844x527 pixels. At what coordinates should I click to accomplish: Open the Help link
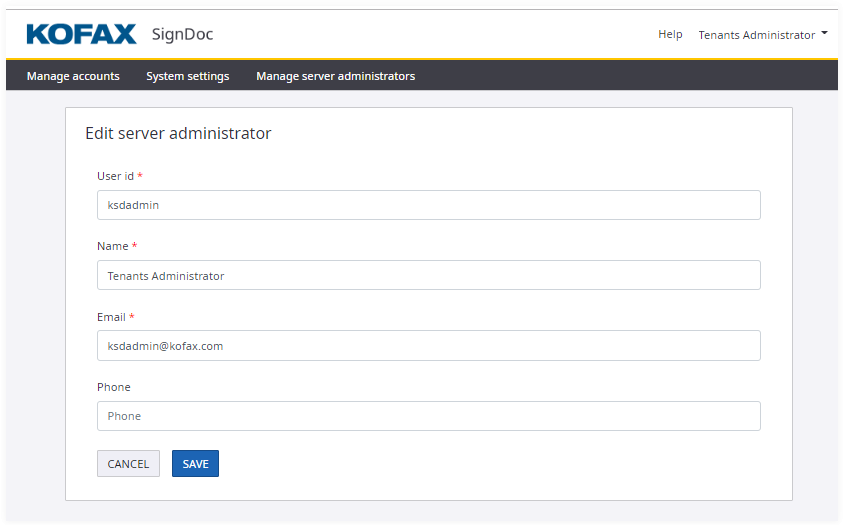coord(670,34)
